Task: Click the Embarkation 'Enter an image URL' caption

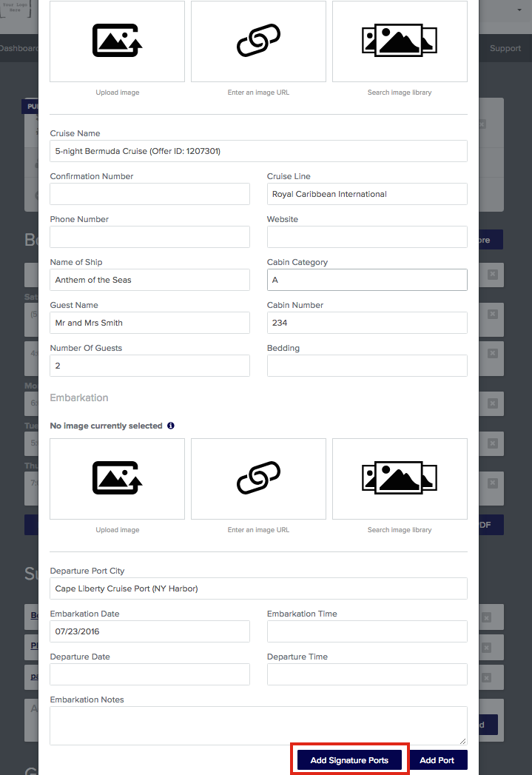Action: (x=258, y=530)
